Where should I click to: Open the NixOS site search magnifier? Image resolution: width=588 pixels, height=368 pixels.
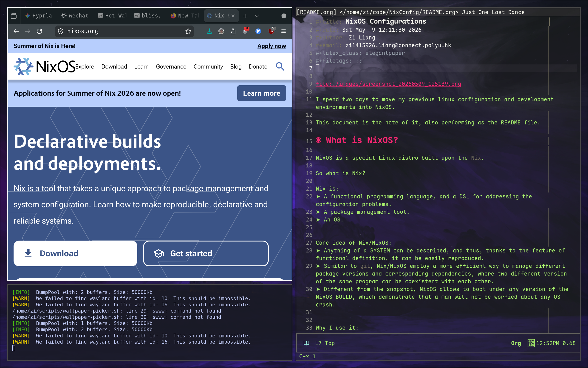(x=280, y=66)
